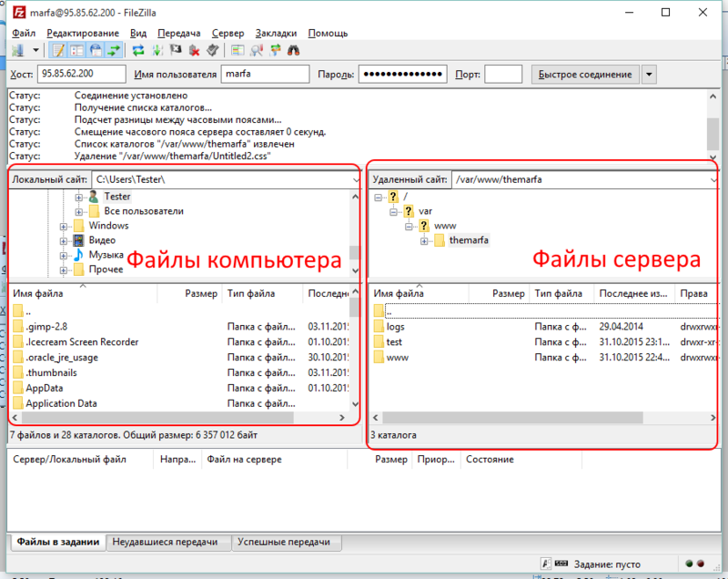Toggle transfer queue processing icon

157,50
